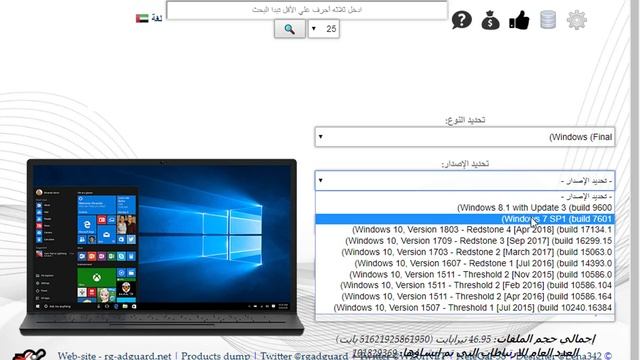
Task: Select Windows 10 Version 1703 Redstone 2
Action: pos(465,252)
